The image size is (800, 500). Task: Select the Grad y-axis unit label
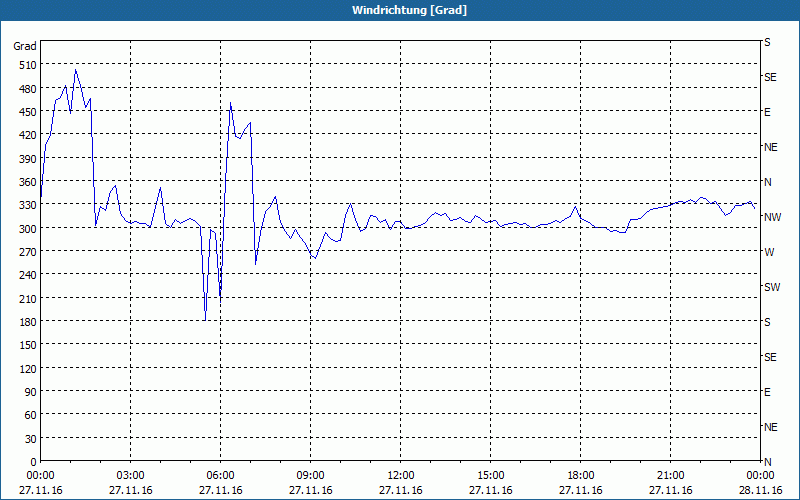pyautogui.click(x=25, y=46)
